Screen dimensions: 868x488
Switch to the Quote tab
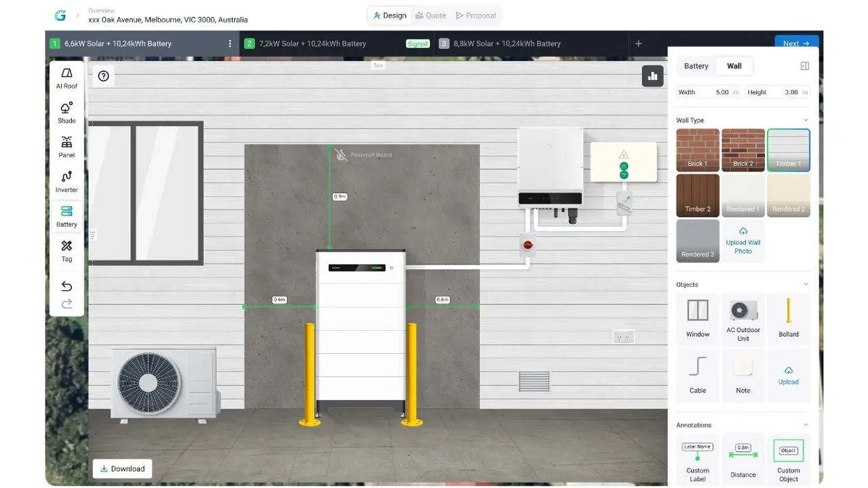[x=431, y=16]
